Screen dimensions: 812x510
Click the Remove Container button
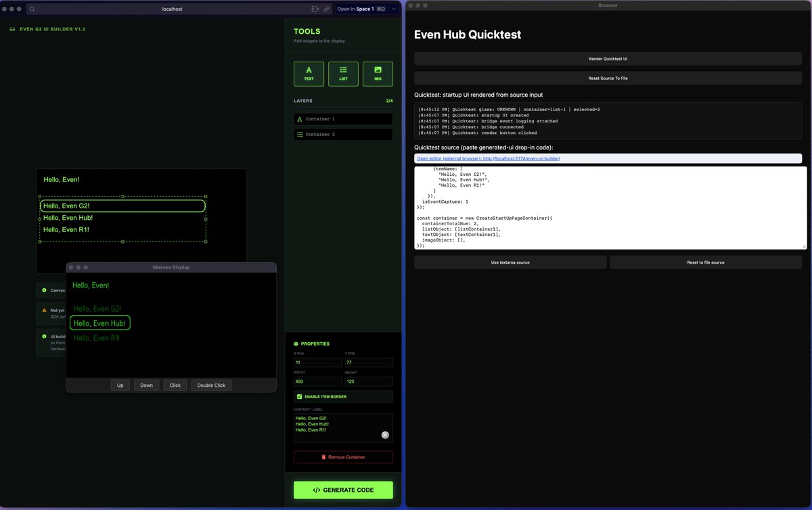click(x=343, y=457)
